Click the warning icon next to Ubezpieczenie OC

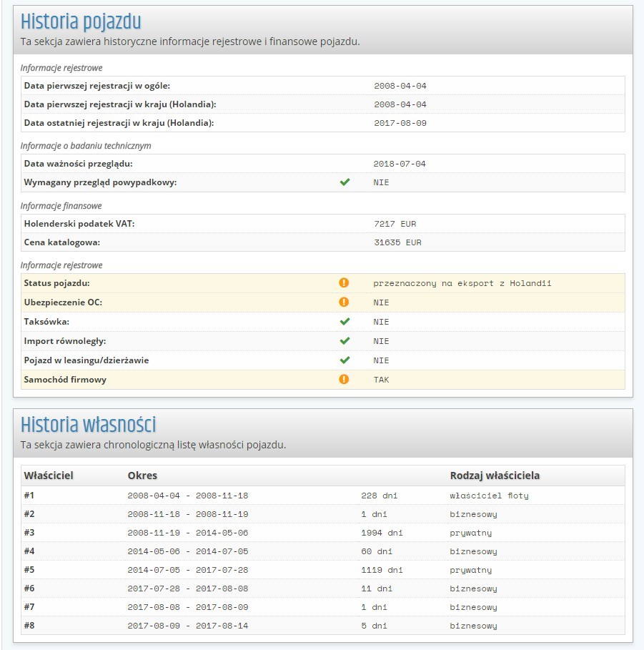[x=344, y=302]
